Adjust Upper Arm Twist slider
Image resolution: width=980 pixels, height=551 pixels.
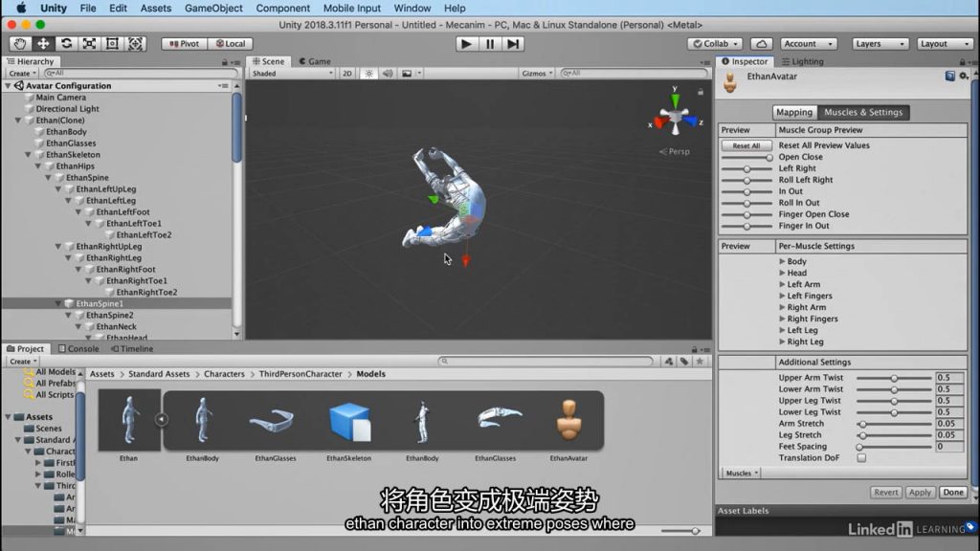894,378
